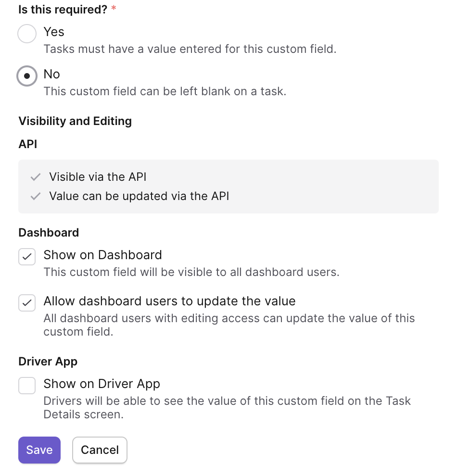Click checkmark icon beside Visible via the API
458x476 pixels.
pos(36,177)
